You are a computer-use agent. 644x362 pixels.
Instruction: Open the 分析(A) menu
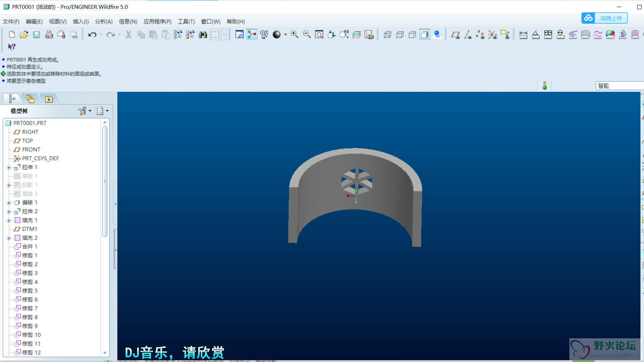[104, 22]
